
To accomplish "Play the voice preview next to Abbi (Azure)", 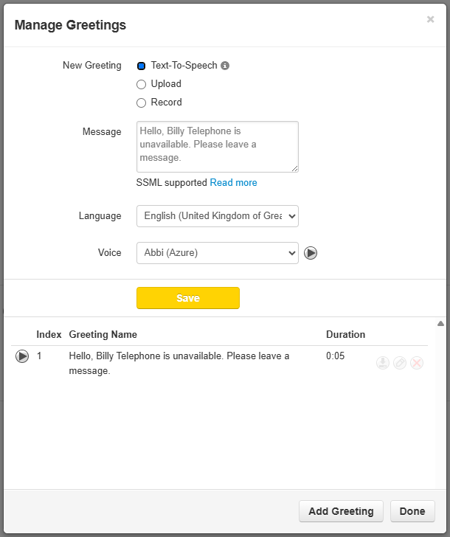I will click(310, 253).
